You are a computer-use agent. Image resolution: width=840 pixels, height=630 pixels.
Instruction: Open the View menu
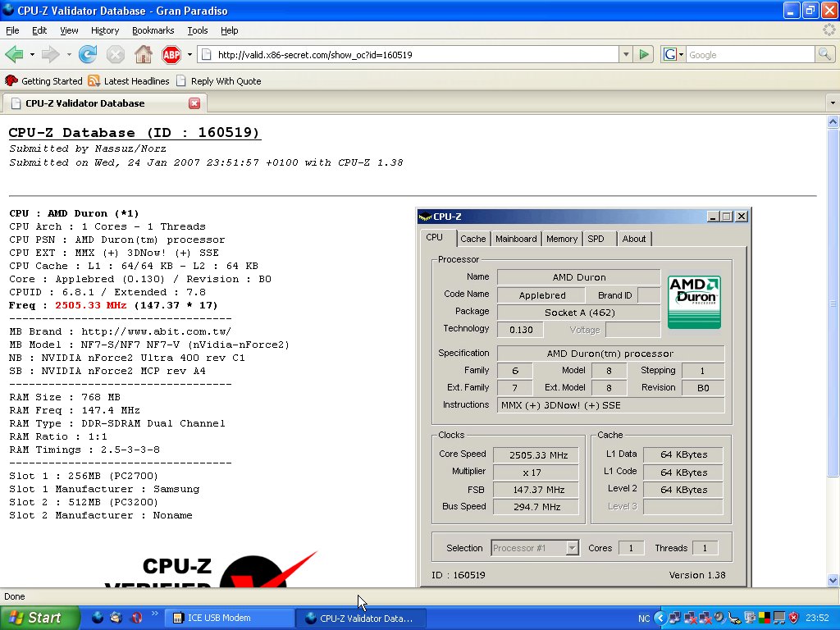coord(69,30)
